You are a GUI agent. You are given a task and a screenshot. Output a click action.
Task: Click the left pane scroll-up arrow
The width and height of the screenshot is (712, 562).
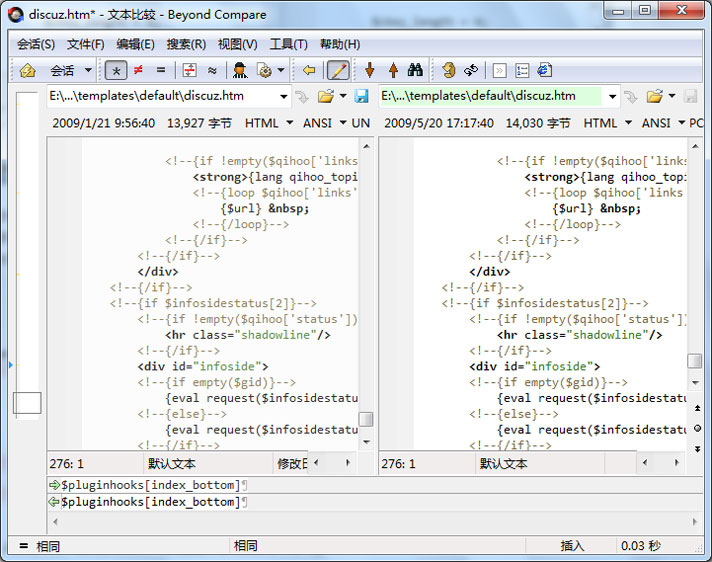pos(366,147)
